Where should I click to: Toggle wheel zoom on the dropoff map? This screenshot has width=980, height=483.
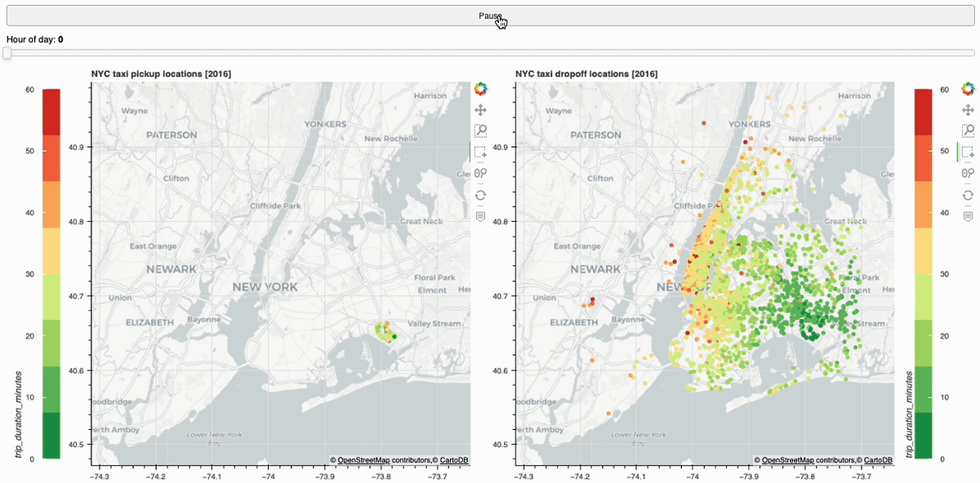[968, 172]
